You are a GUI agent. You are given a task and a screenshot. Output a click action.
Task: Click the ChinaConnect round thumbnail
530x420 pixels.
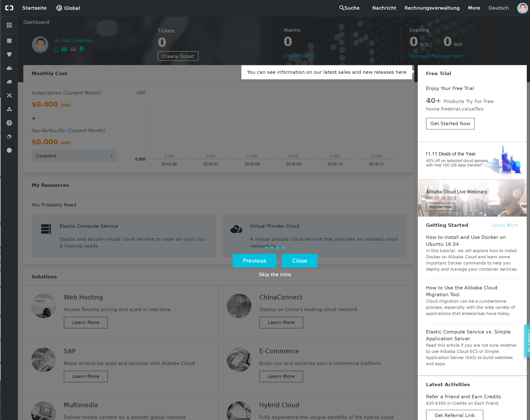239,306
